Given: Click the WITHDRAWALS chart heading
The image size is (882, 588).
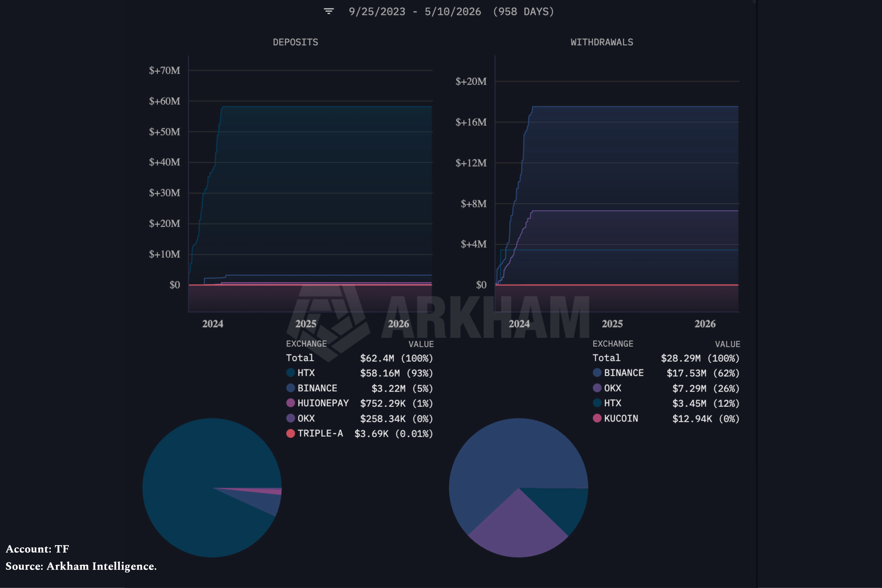Looking at the screenshot, I should tap(602, 42).
